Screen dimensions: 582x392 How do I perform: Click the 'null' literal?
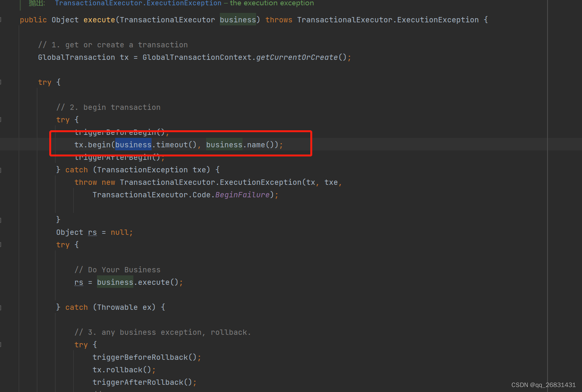[x=120, y=232]
